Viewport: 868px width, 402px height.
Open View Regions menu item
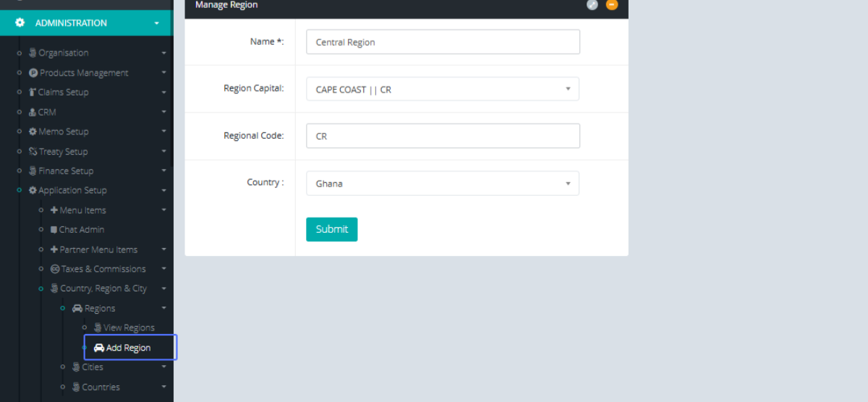pos(128,328)
